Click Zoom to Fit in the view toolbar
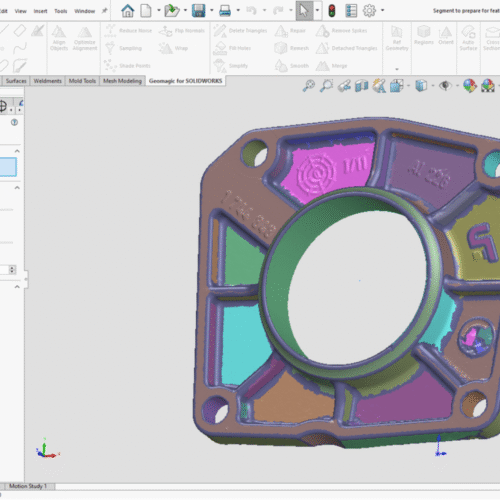 (309, 86)
